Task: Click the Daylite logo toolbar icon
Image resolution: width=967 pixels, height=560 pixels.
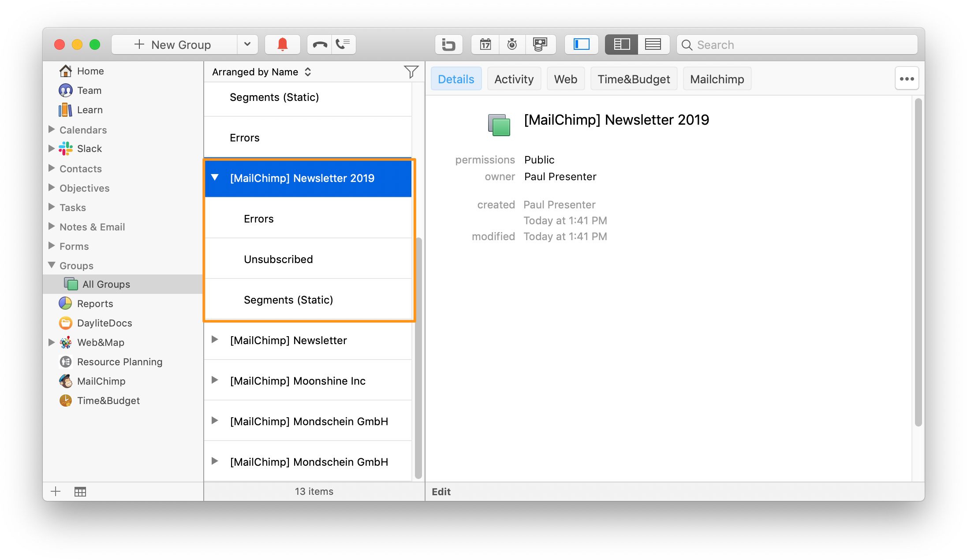Action: pyautogui.click(x=448, y=45)
